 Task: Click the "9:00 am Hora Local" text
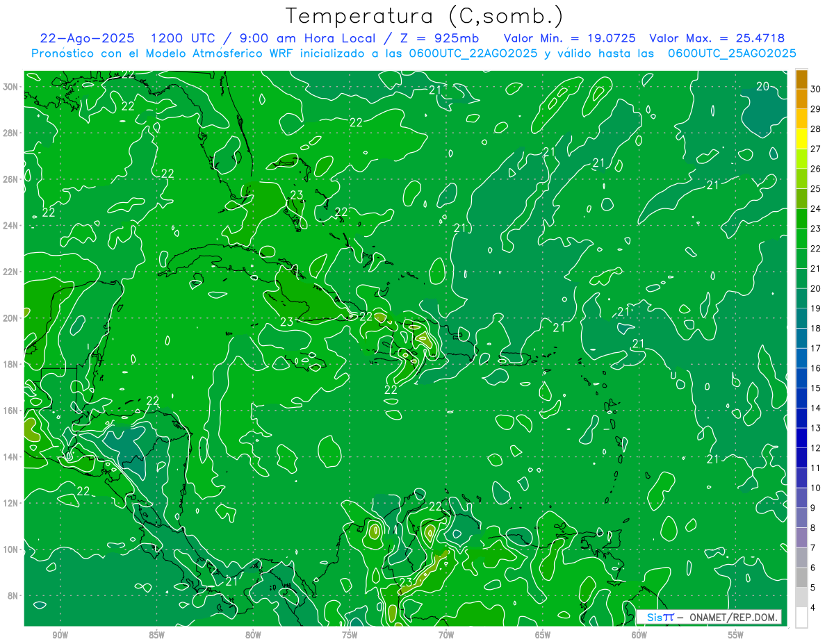click(307, 38)
